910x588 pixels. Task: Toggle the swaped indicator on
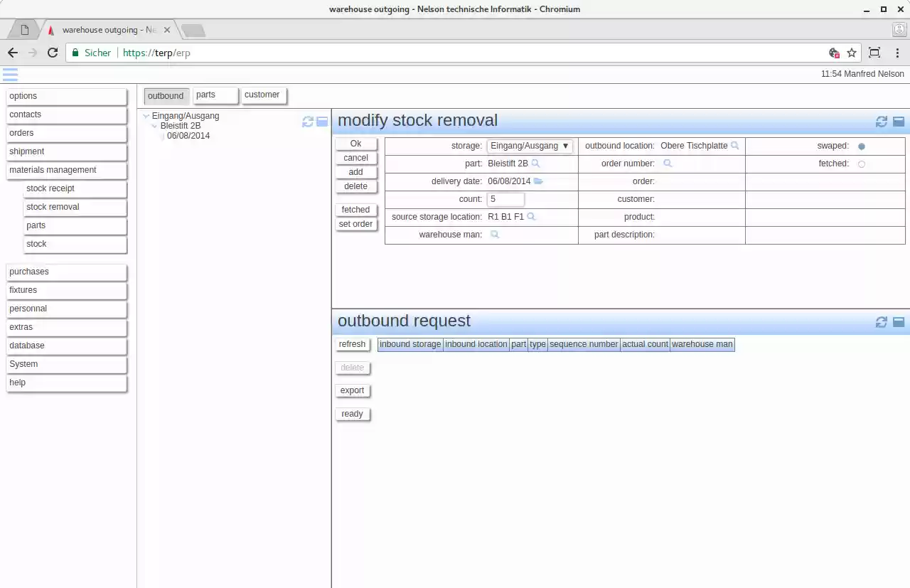coord(861,145)
